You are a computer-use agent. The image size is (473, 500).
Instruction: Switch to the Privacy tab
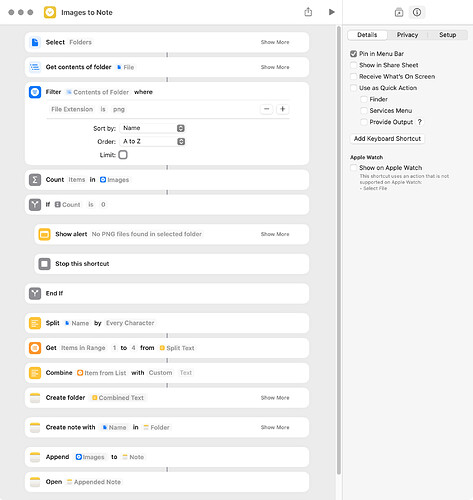click(x=407, y=35)
